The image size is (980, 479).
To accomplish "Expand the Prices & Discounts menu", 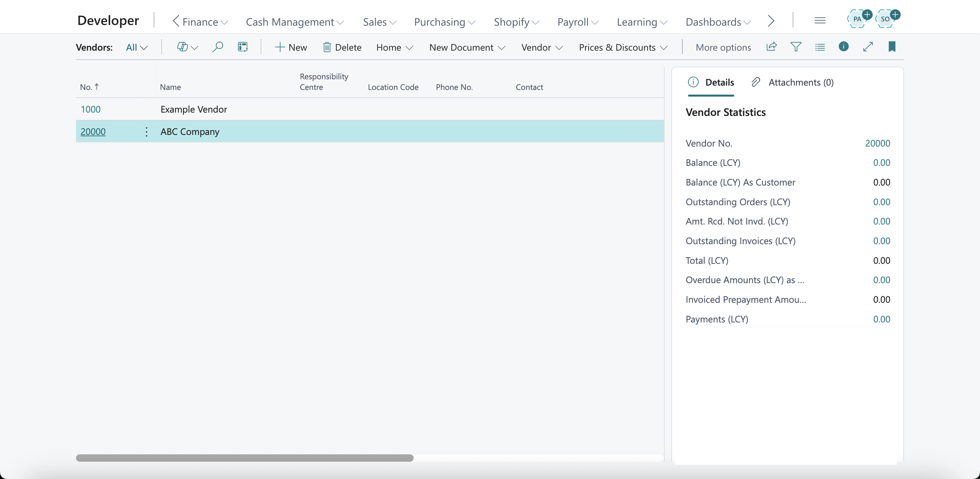I will coord(623,48).
